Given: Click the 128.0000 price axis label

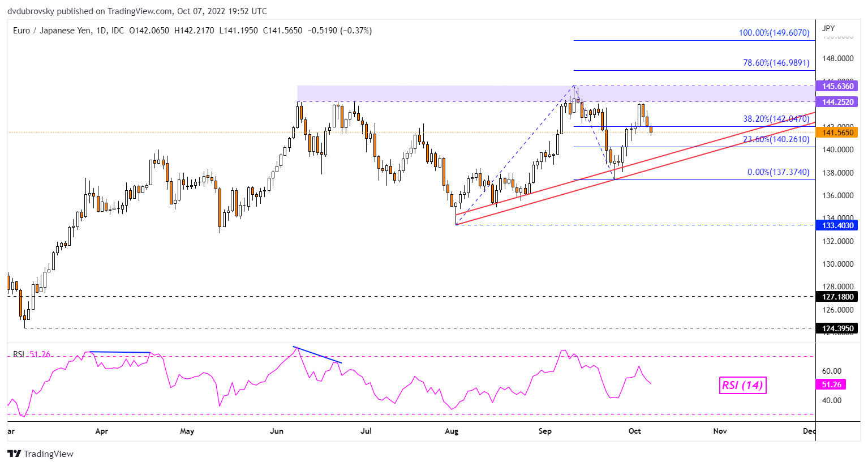Looking at the screenshot, I should [838, 287].
